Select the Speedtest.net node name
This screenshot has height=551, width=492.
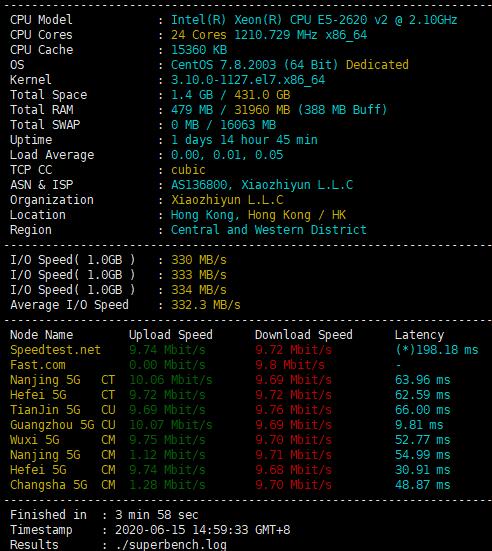pyautogui.click(x=56, y=350)
